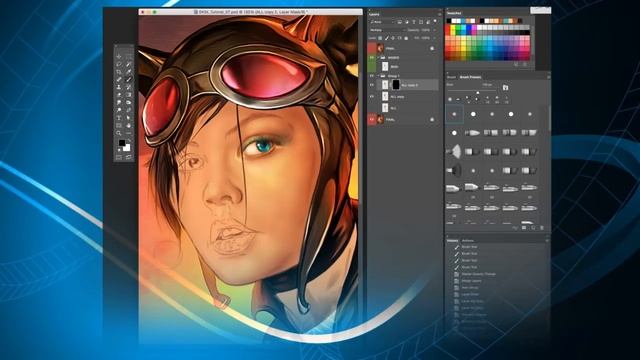Open the History panel menu
The image size is (640, 360).
click(x=547, y=240)
